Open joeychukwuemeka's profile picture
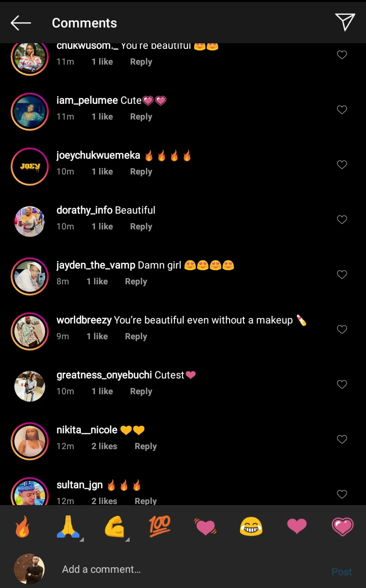This screenshot has height=588, width=366. coord(29,166)
